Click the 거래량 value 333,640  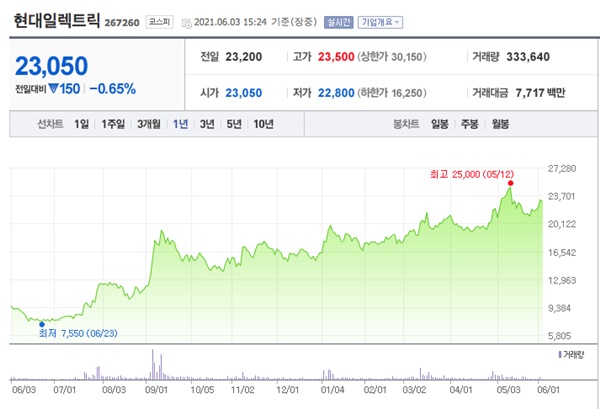(x=528, y=57)
